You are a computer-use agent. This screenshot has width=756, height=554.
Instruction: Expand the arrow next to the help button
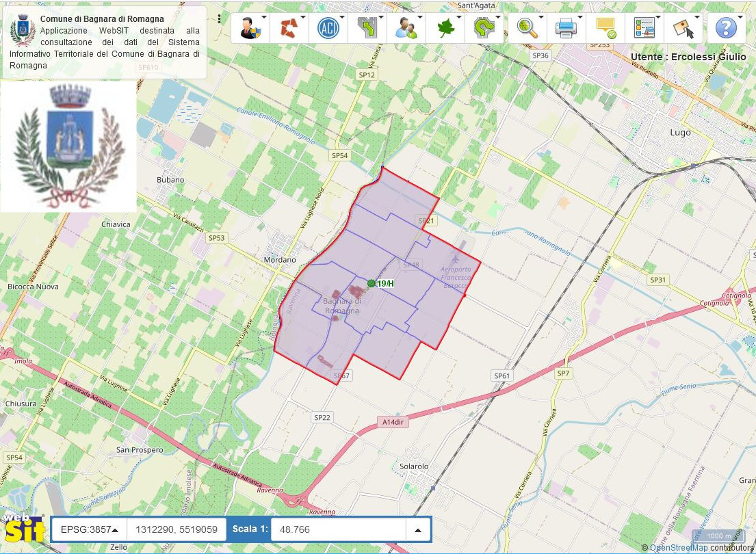740,17
